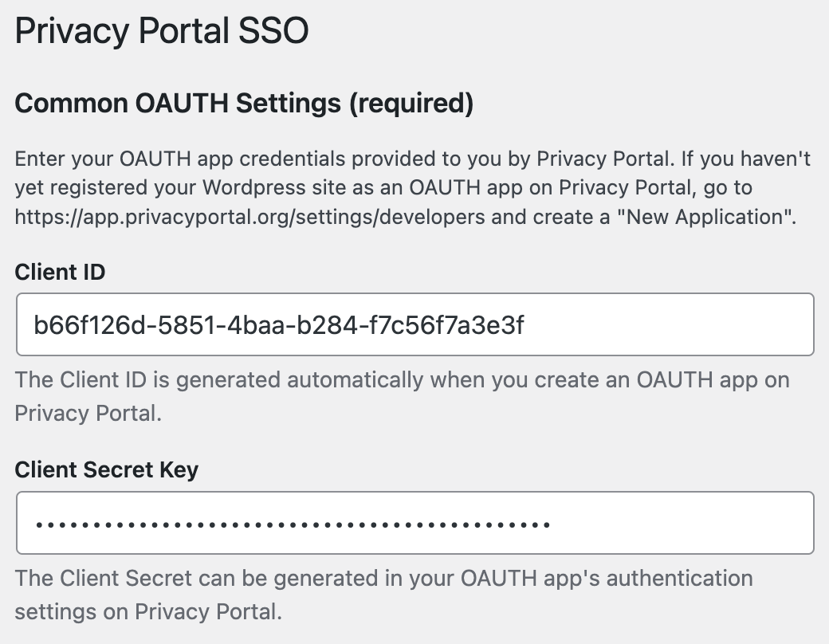Click the Client Secret Key label

pos(105,469)
